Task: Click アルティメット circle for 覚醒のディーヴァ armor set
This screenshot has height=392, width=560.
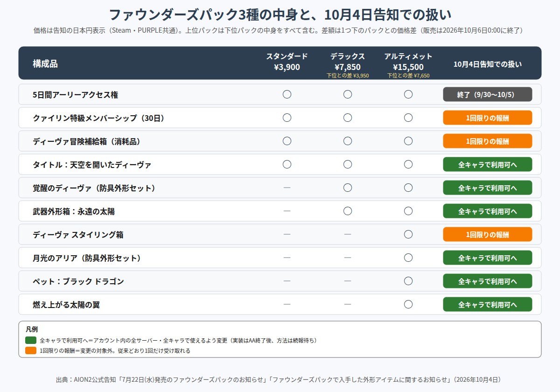Action: 408,188
